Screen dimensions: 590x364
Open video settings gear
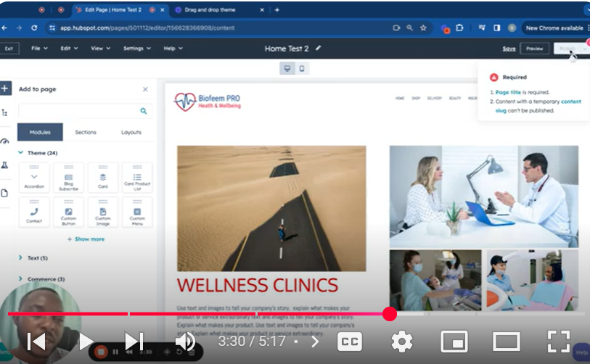(x=402, y=342)
